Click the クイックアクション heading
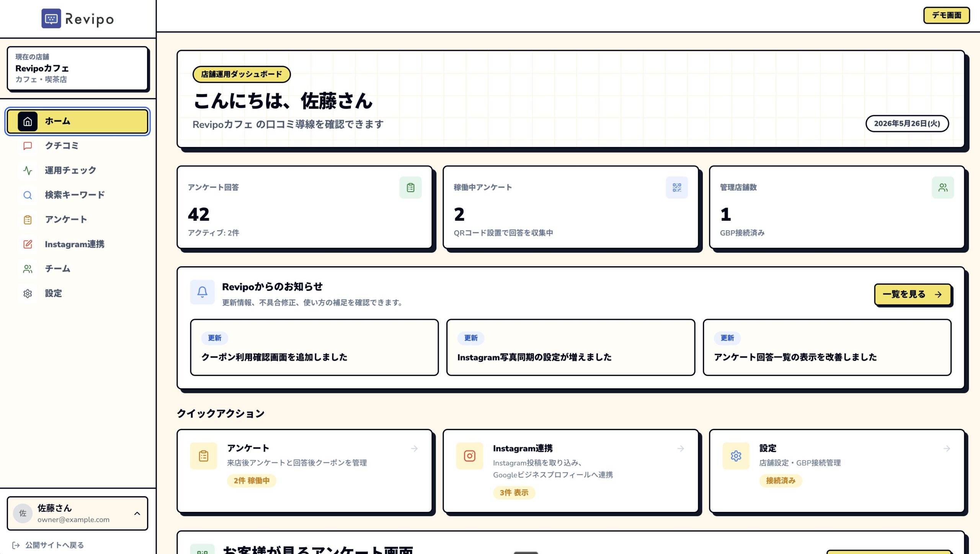The width and height of the screenshot is (980, 554). tap(220, 414)
